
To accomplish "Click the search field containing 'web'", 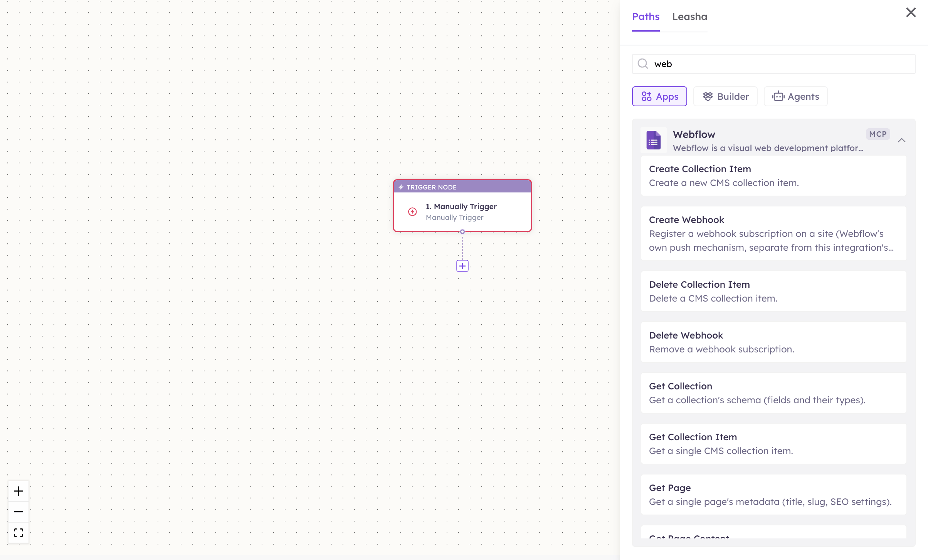I will (773, 64).
